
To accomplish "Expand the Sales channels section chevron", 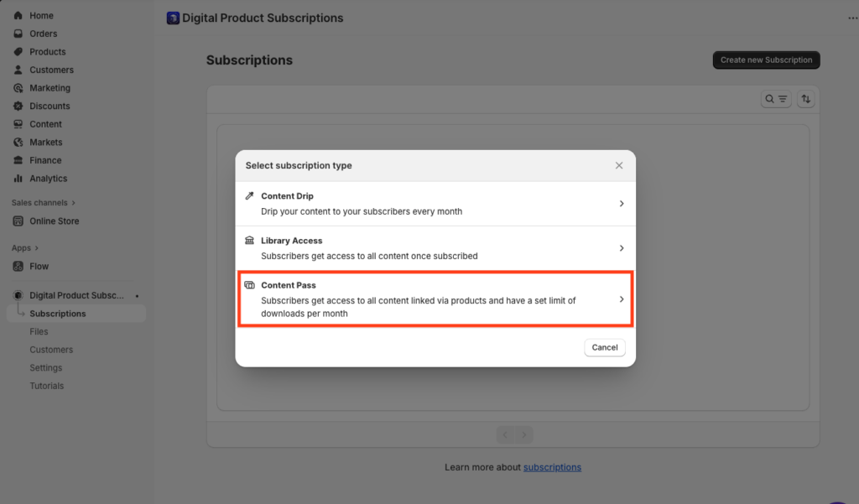I will pos(74,203).
